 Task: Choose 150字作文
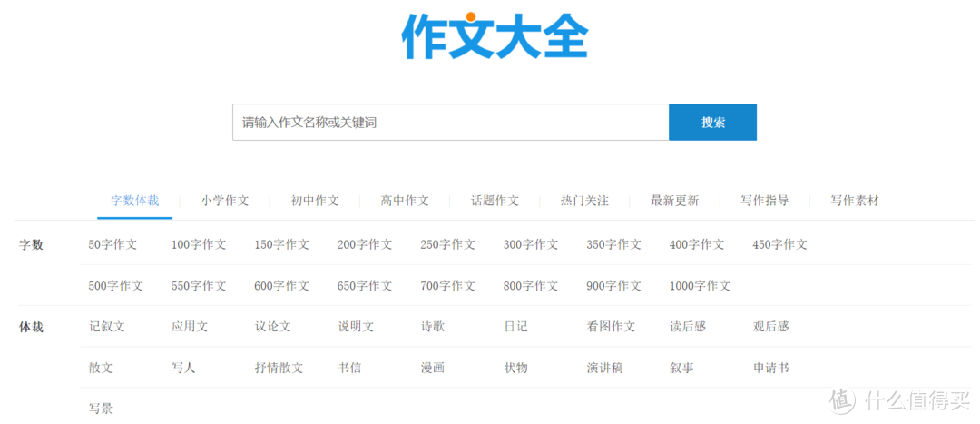click(x=282, y=244)
